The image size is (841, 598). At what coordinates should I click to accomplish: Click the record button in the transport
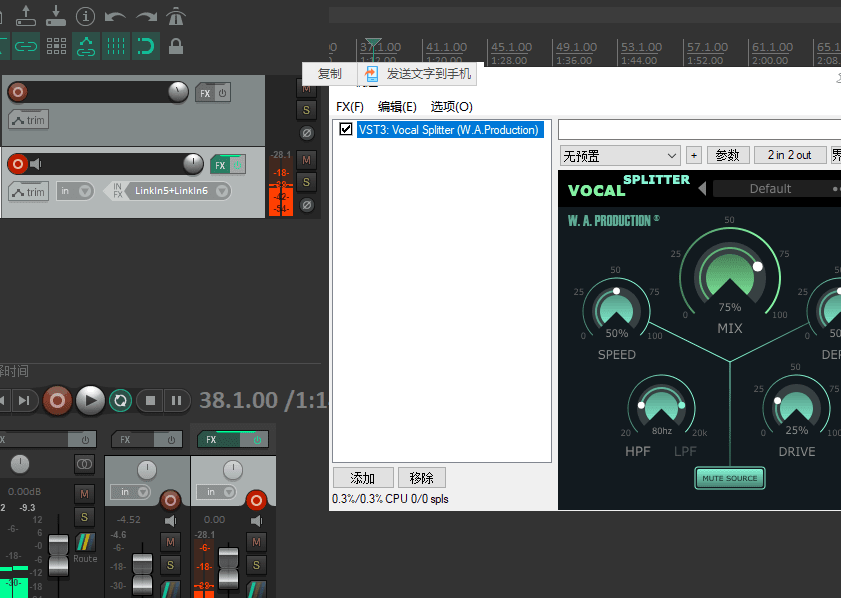pos(57,400)
